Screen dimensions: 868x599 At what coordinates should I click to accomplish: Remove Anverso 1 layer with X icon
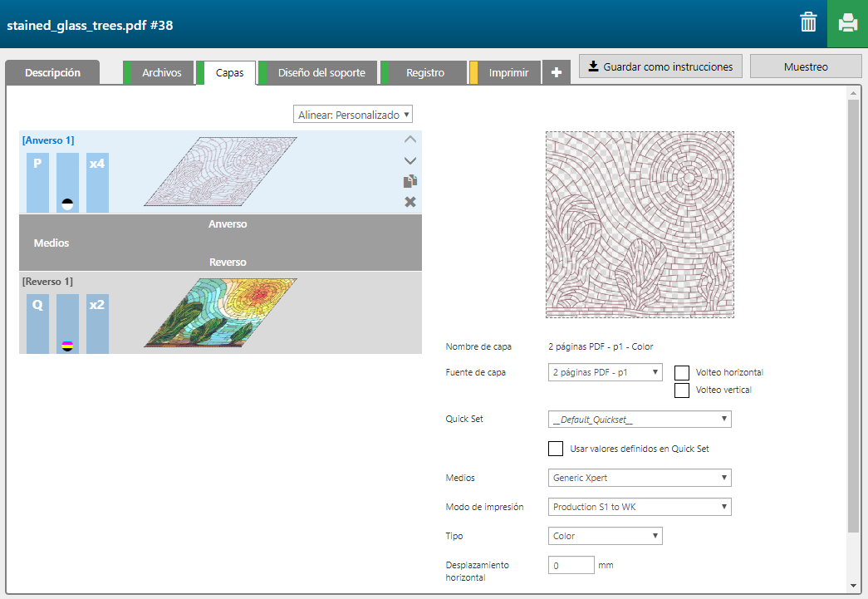pyautogui.click(x=409, y=202)
